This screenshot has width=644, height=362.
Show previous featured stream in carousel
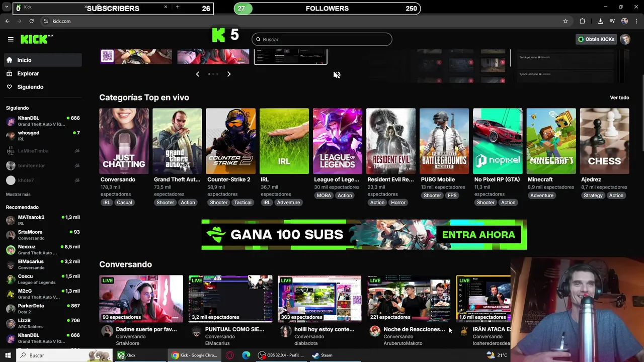coord(197,74)
